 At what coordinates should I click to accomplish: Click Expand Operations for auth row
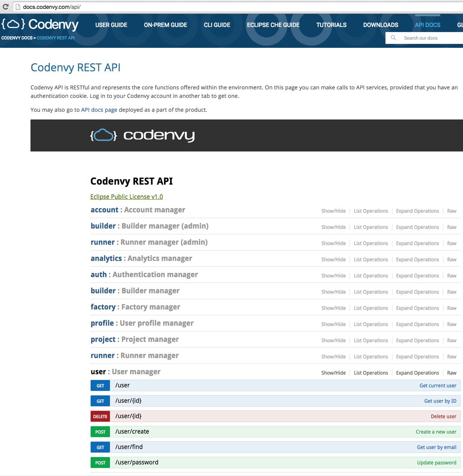pyautogui.click(x=417, y=276)
